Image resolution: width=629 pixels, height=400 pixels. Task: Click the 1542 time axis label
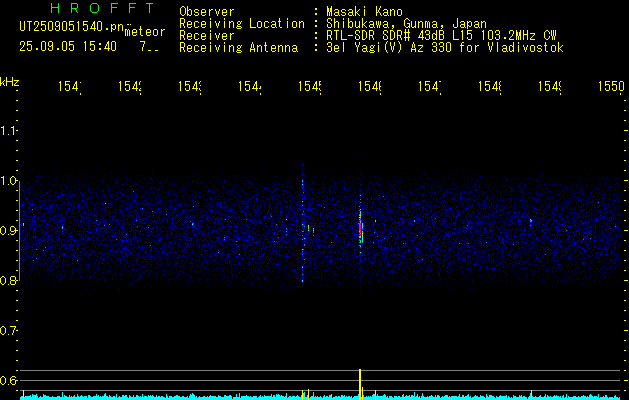tap(130, 86)
